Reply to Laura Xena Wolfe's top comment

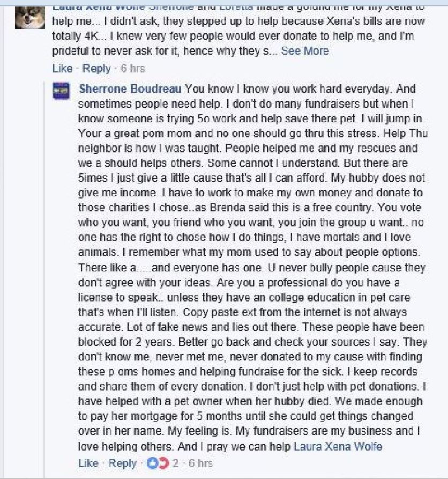point(96,68)
